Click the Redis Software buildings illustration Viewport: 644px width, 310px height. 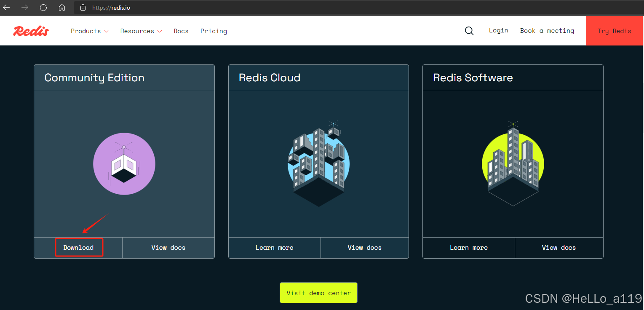coord(513,164)
